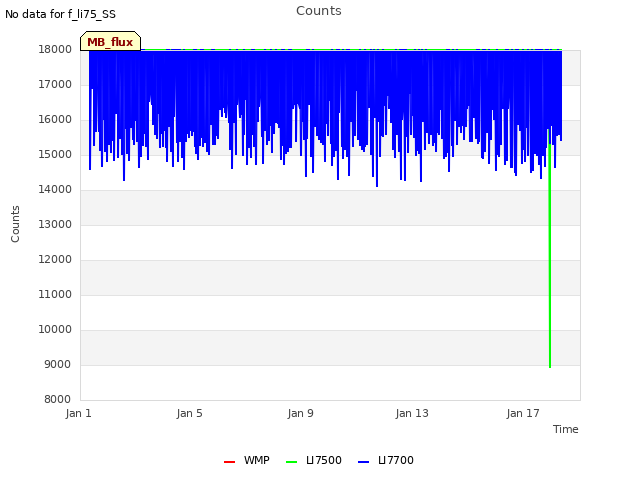Click the 14000 y-axis tick label
The width and height of the screenshot is (640, 480).
click(x=55, y=189)
